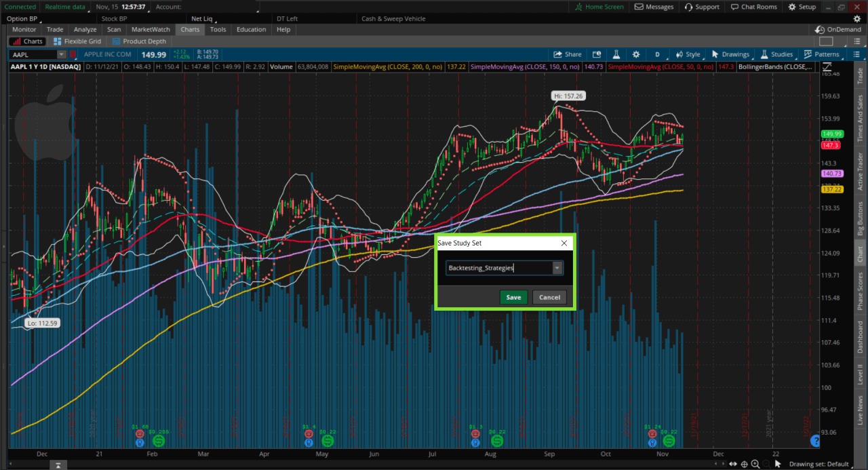This screenshot has width=868, height=470.
Task: Click the crosshair pan icon near Drawing set
Action: coord(744,464)
